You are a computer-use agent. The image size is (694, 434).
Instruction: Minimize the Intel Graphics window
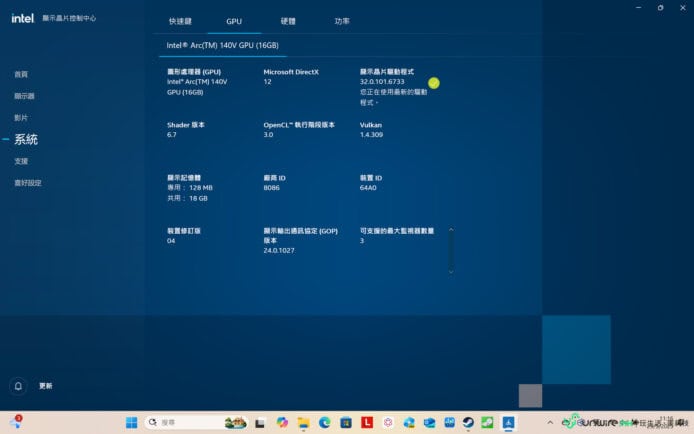(x=639, y=8)
